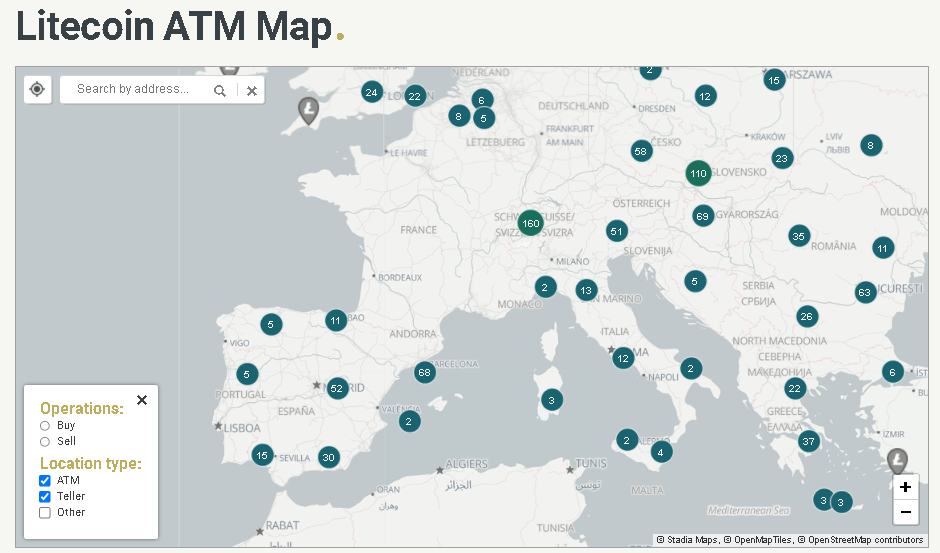Expand the 37 cluster in Greece

click(809, 441)
